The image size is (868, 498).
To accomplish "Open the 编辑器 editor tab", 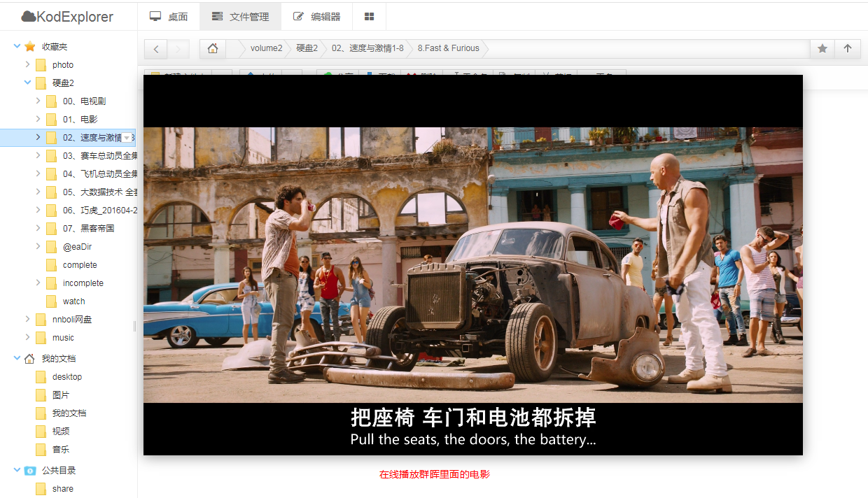I will (316, 17).
